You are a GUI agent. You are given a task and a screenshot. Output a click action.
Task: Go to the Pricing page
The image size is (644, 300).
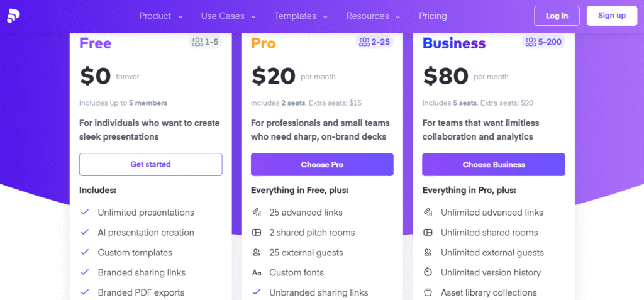[433, 16]
